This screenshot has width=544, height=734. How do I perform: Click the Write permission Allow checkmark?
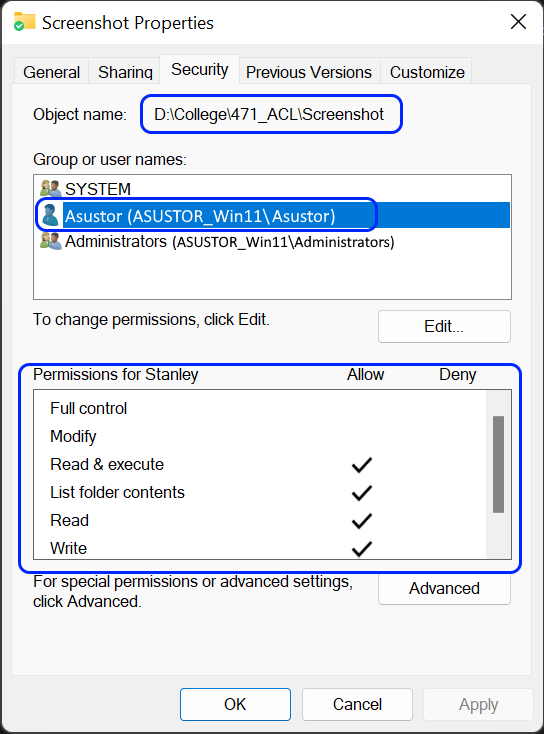tap(362, 549)
